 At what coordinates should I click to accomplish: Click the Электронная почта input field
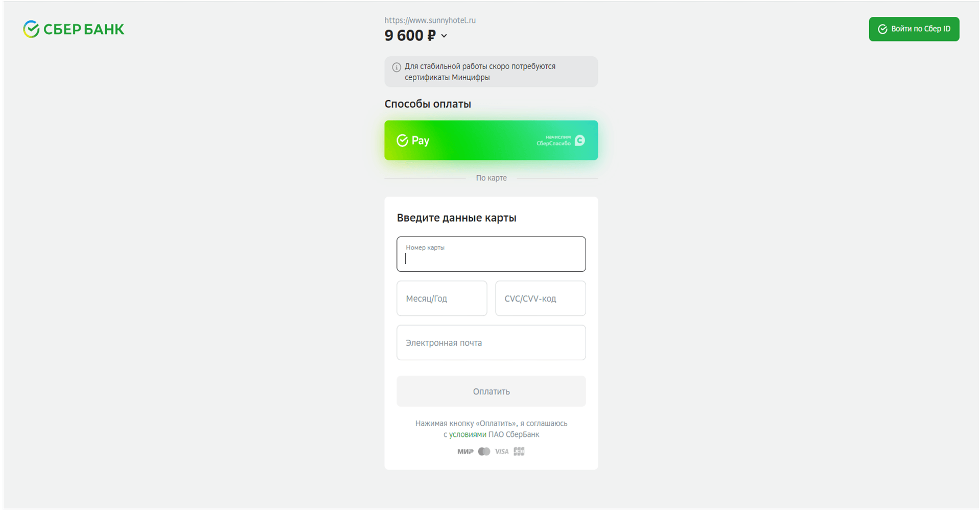pos(491,342)
